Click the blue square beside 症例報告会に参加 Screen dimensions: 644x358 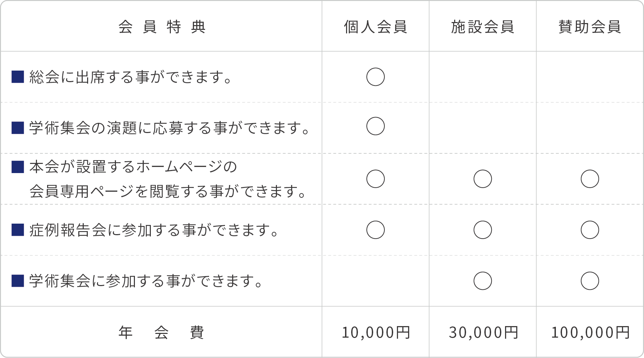18,230
